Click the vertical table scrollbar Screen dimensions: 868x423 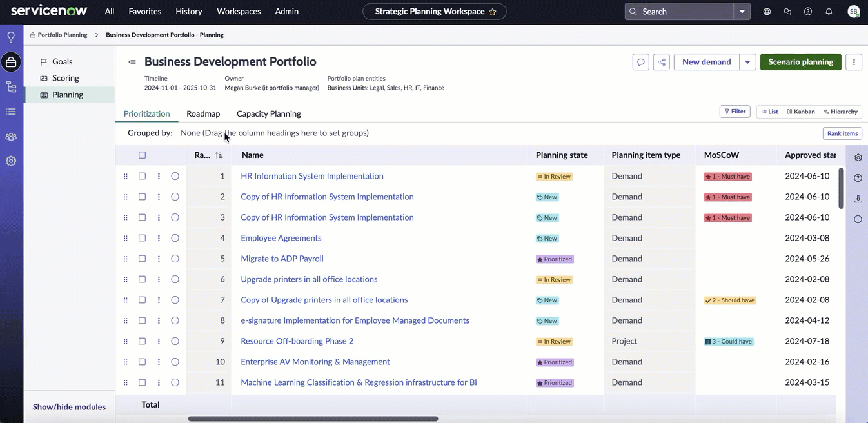click(841, 188)
